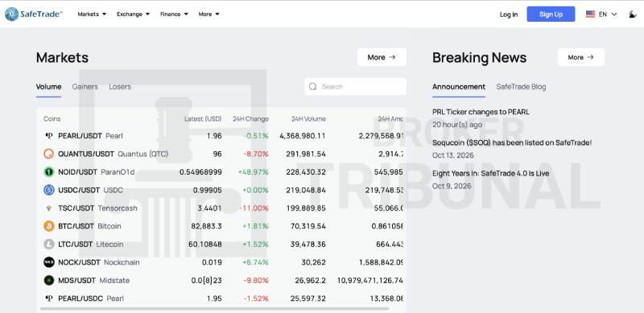Click the PEARL/USDC pair name
Image resolution: width=644 pixels, height=313 pixels.
pyautogui.click(x=80, y=299)
